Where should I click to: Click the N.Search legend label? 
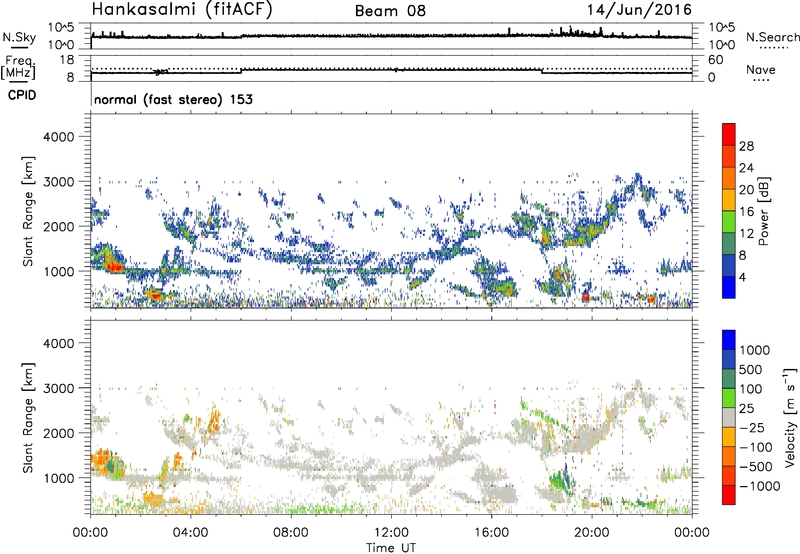coord(772,37)
